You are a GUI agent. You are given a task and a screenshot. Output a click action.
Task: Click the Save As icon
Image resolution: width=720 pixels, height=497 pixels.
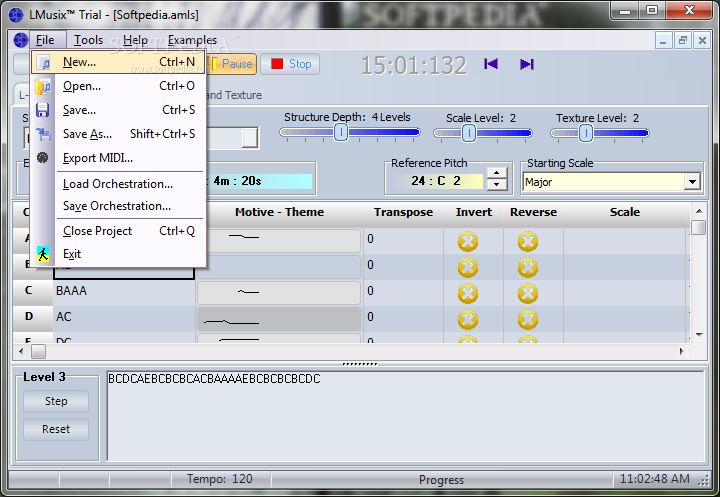click(x=43, y=134)
